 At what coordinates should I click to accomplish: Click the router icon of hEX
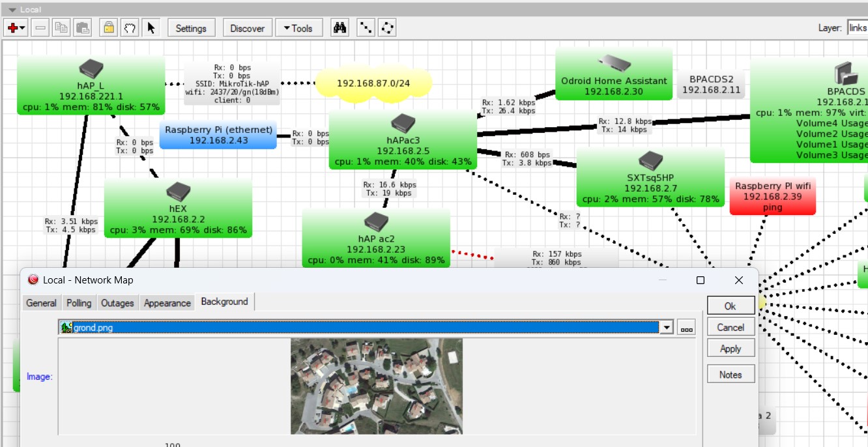pos(178,192)
